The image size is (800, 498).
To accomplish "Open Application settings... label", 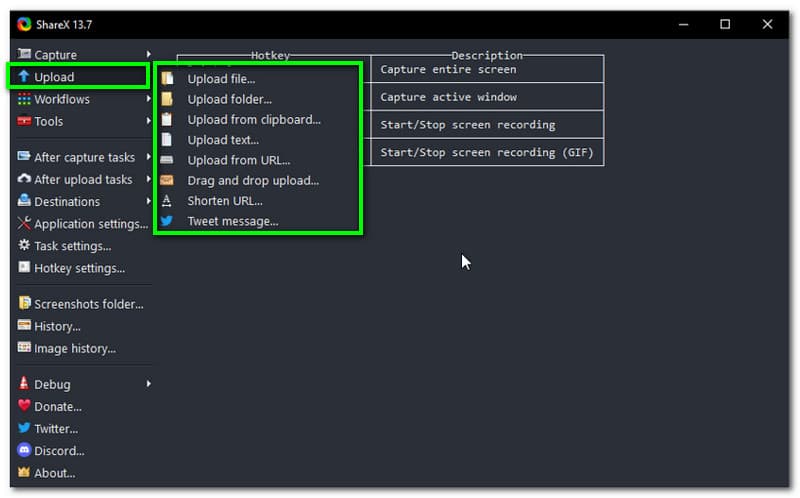I will coord(91,224).
